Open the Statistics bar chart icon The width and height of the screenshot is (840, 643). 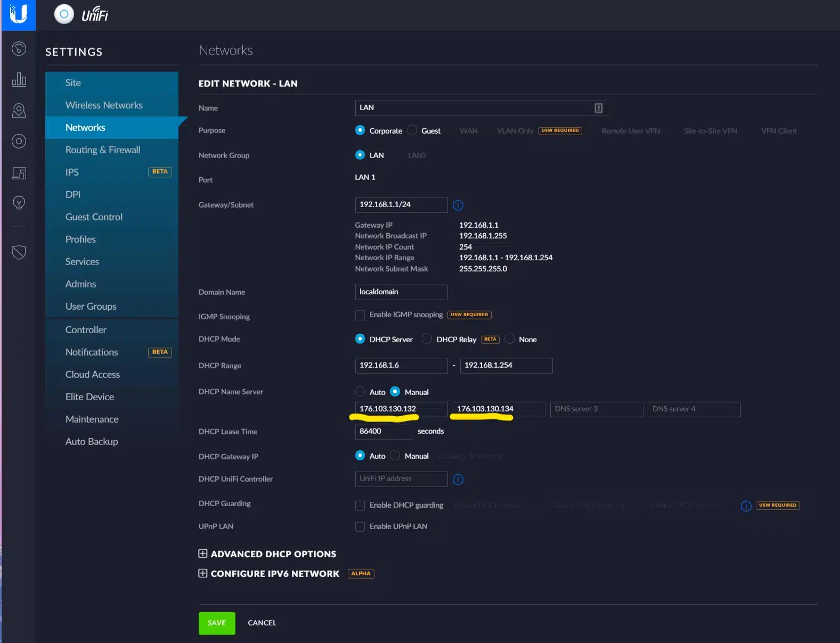click(19, 79)
